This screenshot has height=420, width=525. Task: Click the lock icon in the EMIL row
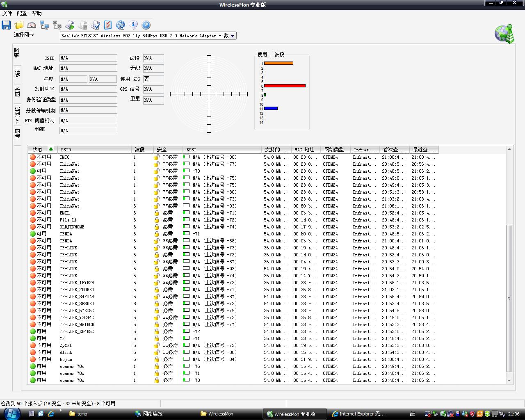(x=156, y=213)
